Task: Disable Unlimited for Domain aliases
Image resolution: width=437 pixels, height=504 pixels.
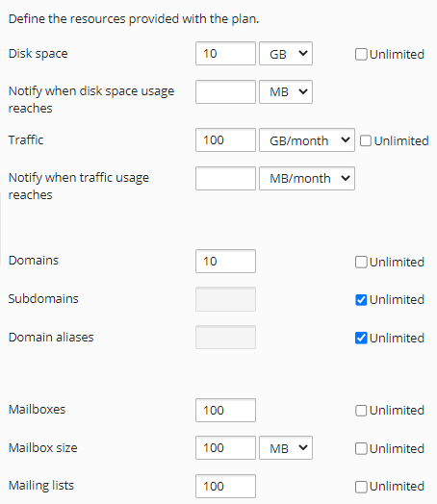Action: [x=361, y=338]
